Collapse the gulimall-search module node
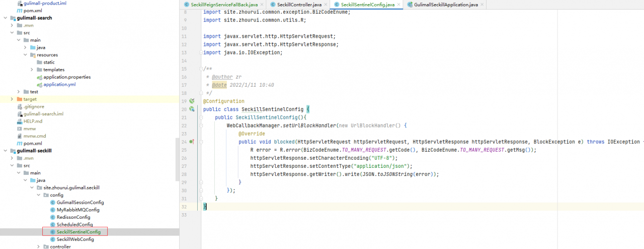This screenshot has width=644, height=249. pos(5,18)
